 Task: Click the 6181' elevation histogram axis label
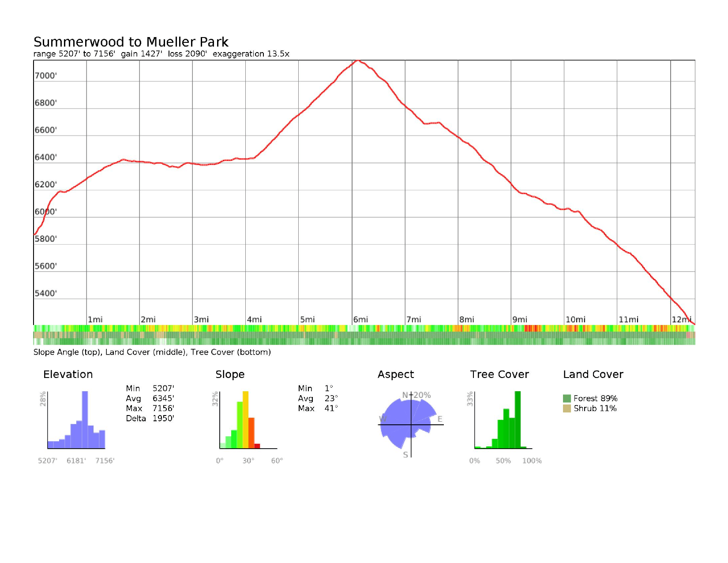[76, 461]
